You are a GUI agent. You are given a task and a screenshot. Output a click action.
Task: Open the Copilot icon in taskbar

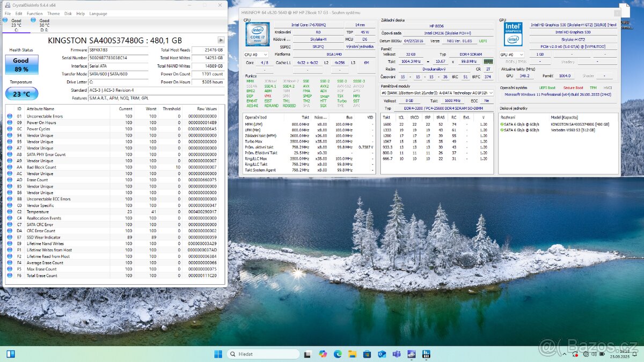(x=323, y=354)
